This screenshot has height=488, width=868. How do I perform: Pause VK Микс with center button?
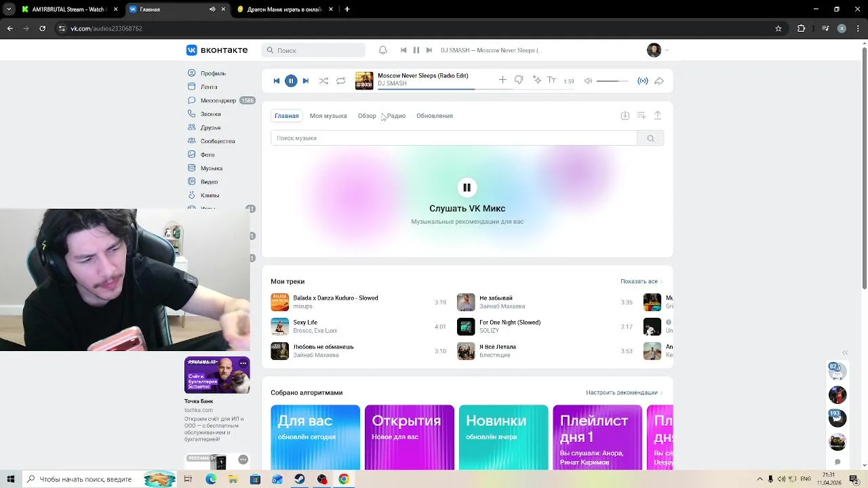point(467,188)
